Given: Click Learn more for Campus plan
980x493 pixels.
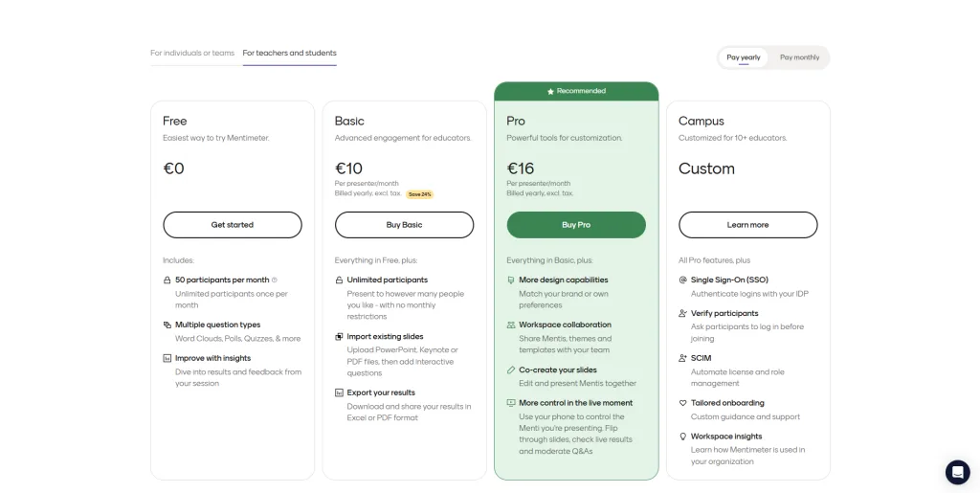Looking at the screenshot, I should [747, 225].
